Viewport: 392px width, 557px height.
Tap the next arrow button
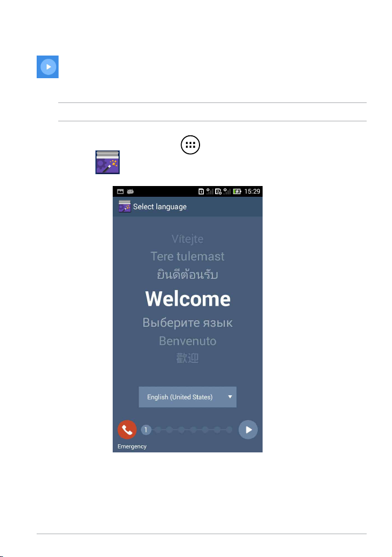(248, 430)
